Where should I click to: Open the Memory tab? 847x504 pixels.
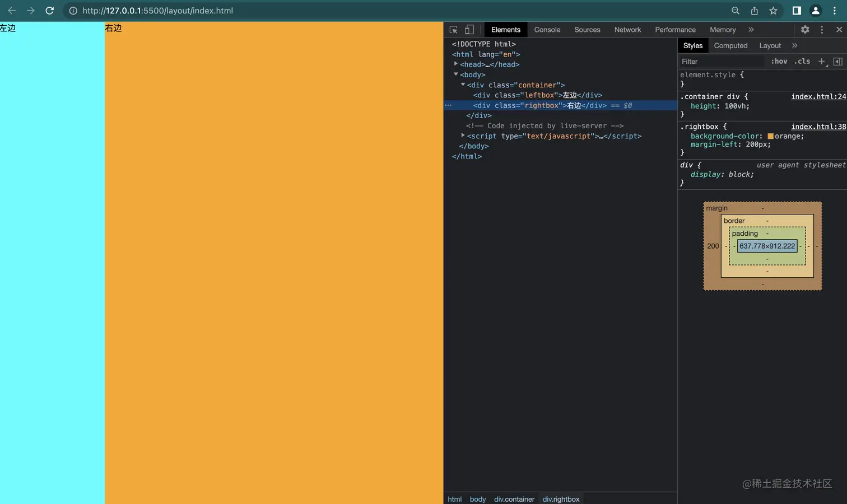(723, 30)
